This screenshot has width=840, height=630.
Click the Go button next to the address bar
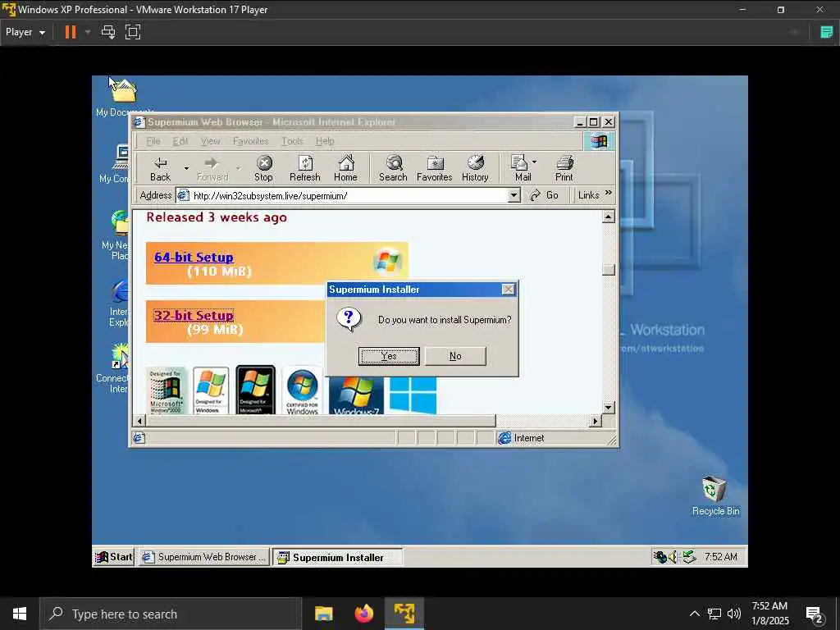544,195
